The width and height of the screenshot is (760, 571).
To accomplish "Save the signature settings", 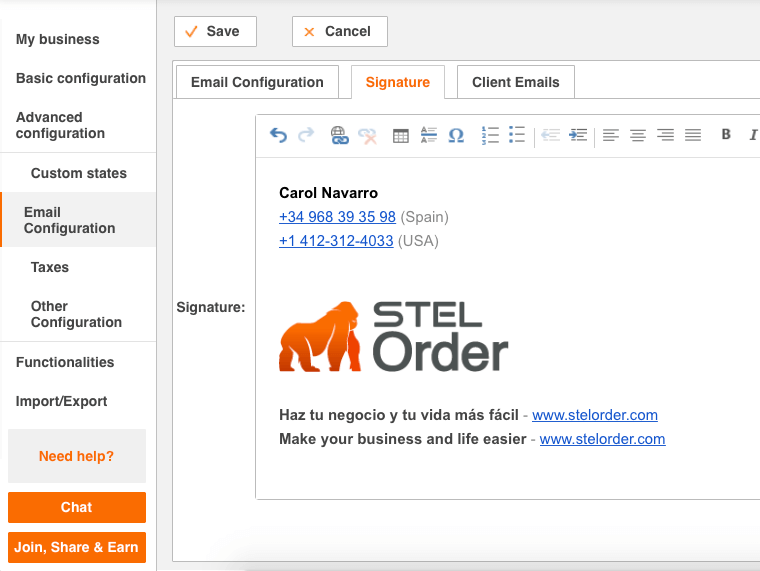I will point(215,32).
